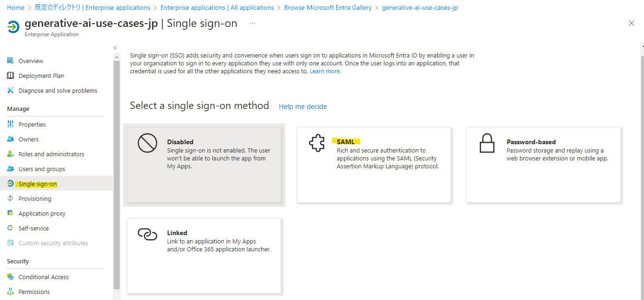The height and width of the screenshot is (300, 644).
Task: Open the ellipsis more options menu
Action: point(252,23)
